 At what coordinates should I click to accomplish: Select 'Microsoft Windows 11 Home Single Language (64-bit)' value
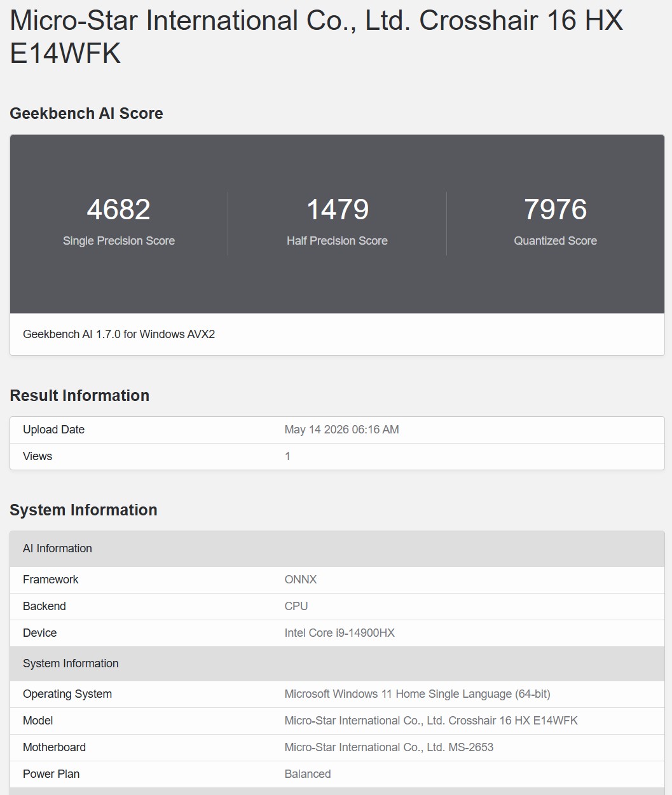click(x=418, y=694)
